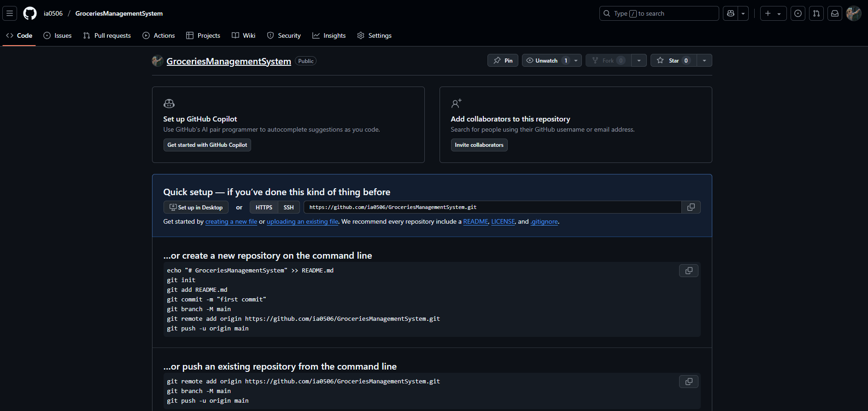
Task: Click Set up in Desktop button
Action: pyautogui.click(x=196, y=207)
